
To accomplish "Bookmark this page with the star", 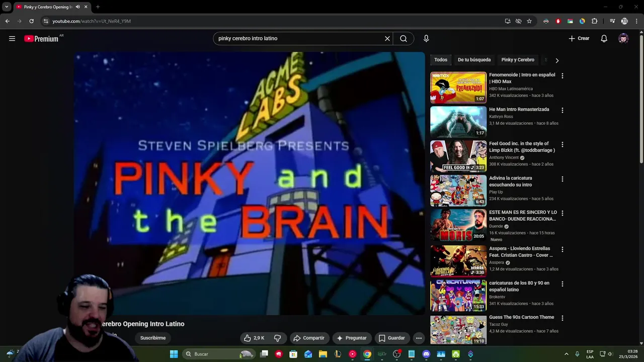I will point(529,21).
